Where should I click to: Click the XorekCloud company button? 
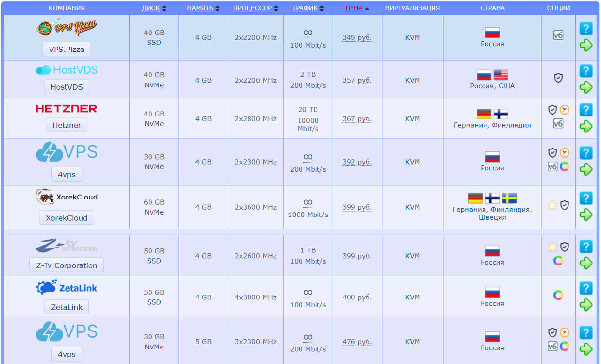tap(67, 217)
